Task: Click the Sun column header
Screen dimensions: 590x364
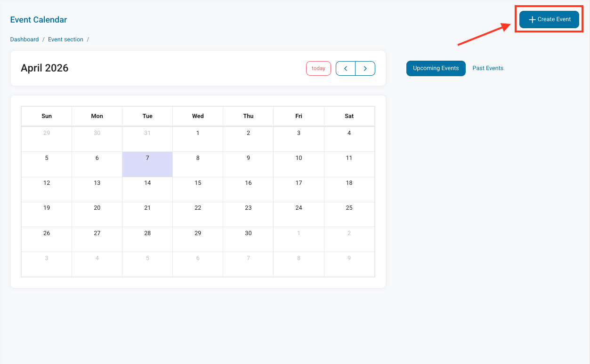Action: click(47, 116)
